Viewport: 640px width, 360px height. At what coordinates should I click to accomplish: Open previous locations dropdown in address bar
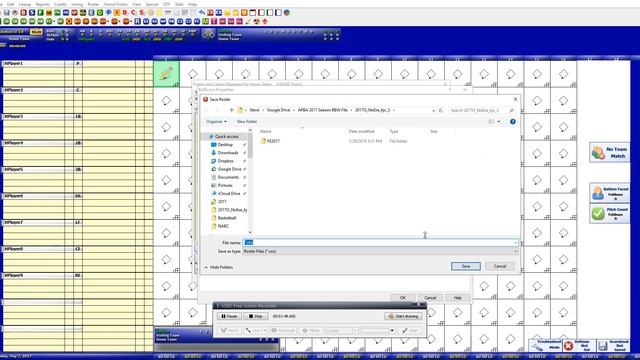point(433,110)
